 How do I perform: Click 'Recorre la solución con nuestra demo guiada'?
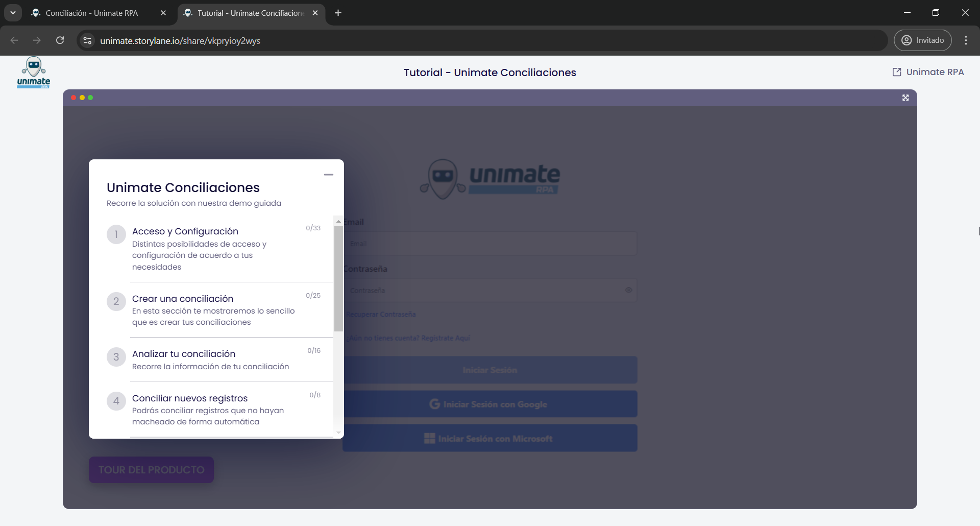point(194,203)
